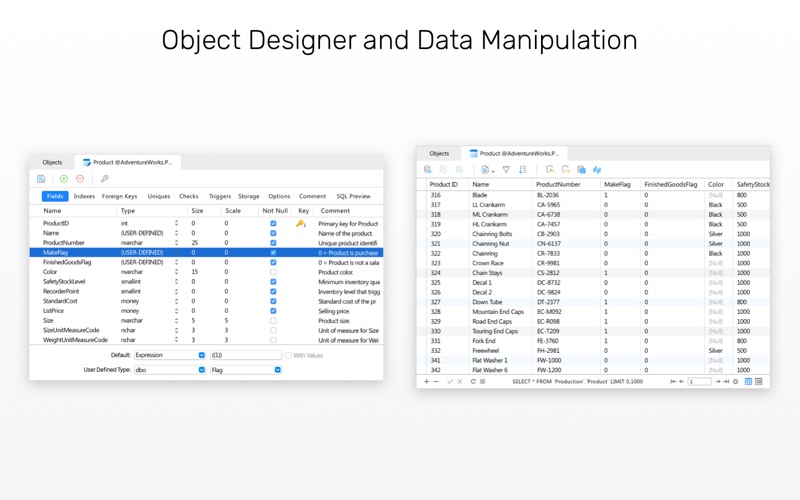Image resolution: width=800 pixels, height=500 pixels.
Task: Click the red Delete Field icon
Action: coord(80,179)
